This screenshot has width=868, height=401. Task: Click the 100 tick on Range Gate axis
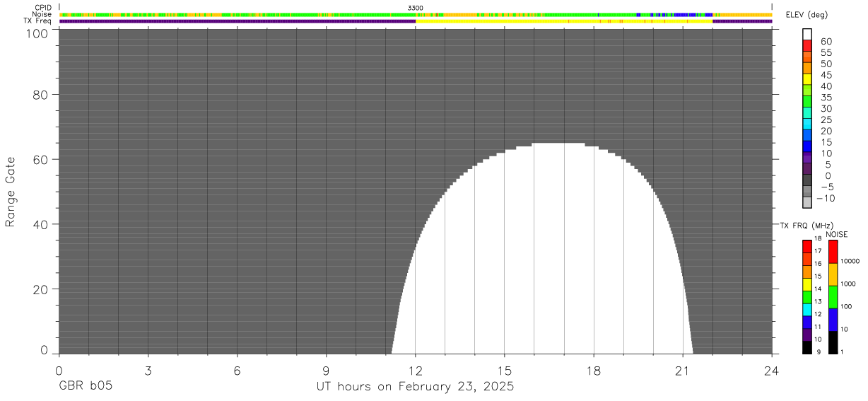click(x=37, y=33)
